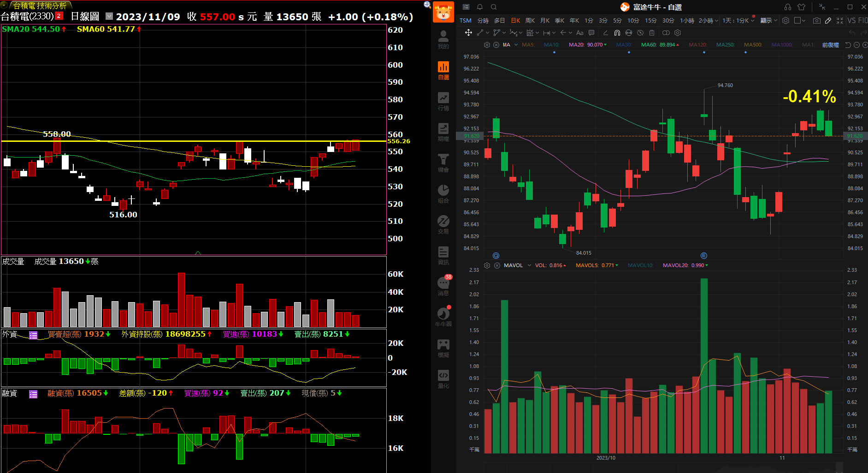Take a chart screenshot with camera icon
The image size is (868, 473).
pos(817,20)
